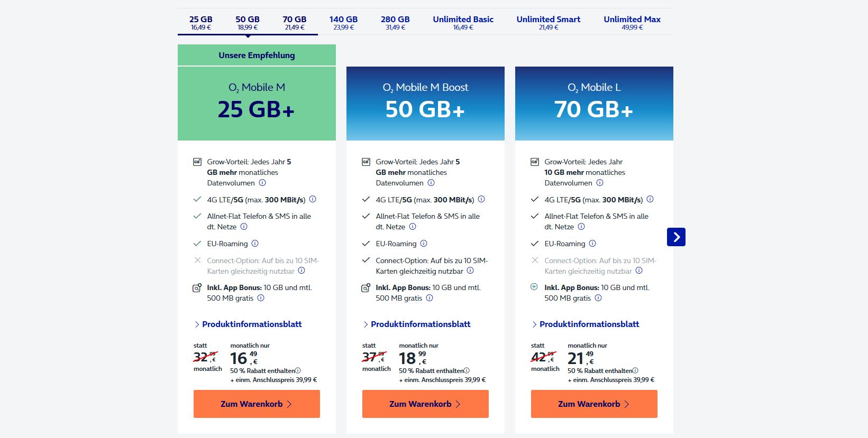Click Grow-Vorteil data icon in Mobile M Boost
The width and height of the screenshot is (868, 438).
(366, 162)
